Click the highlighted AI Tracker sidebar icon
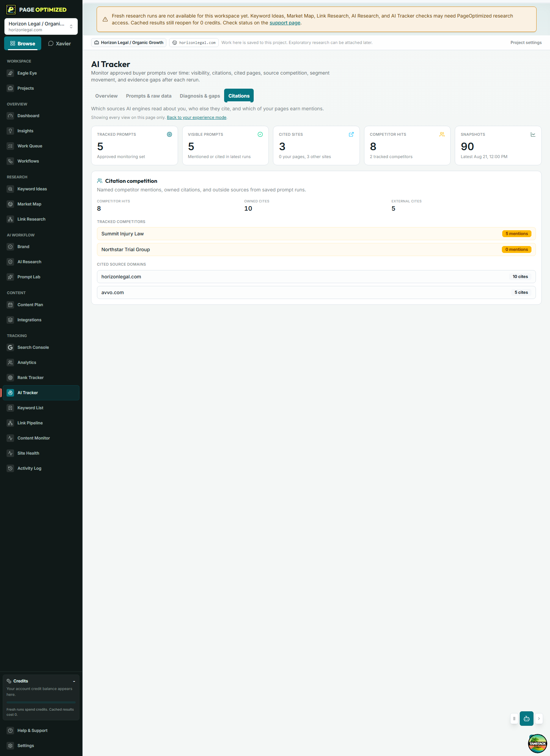550x756 pixels. click(10, 393)
